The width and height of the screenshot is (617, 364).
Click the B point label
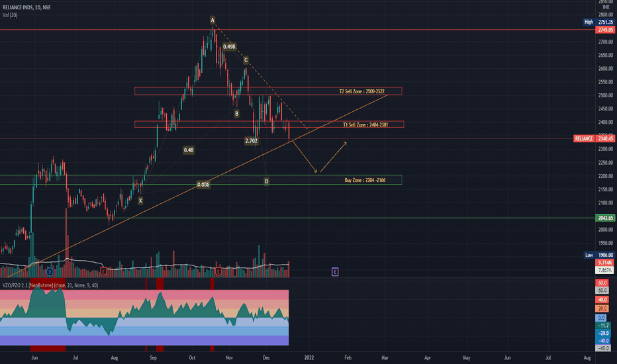[236, 114]
